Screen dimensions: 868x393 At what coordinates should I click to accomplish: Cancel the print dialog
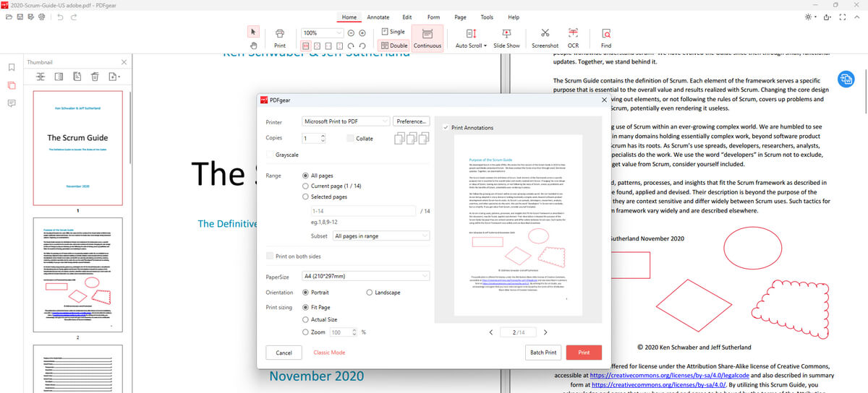pyautogui.click(x=284, y=353)
